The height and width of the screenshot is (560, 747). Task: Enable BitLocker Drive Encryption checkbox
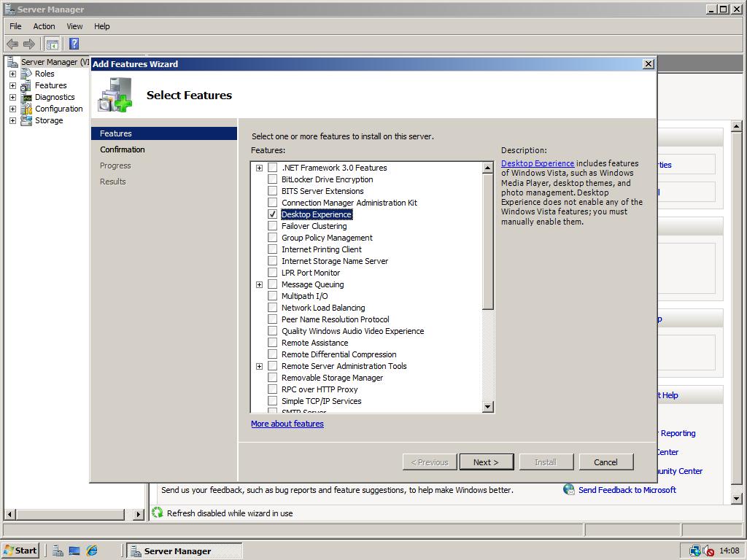coord(273,179)
